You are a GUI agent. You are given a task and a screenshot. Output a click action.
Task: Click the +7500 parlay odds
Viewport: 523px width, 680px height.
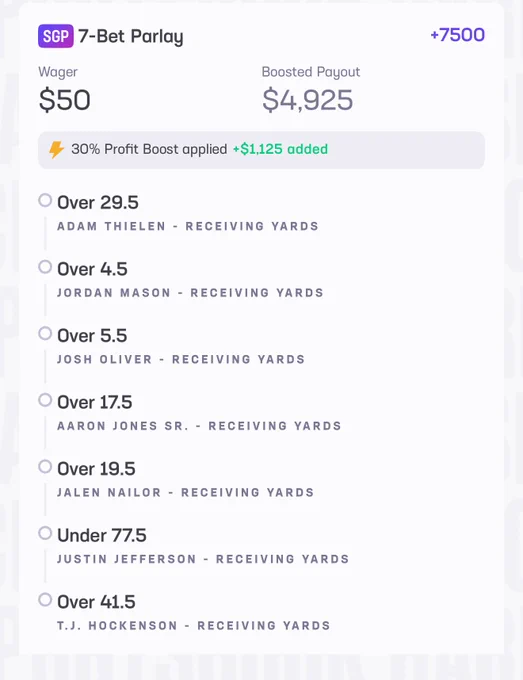458,35
